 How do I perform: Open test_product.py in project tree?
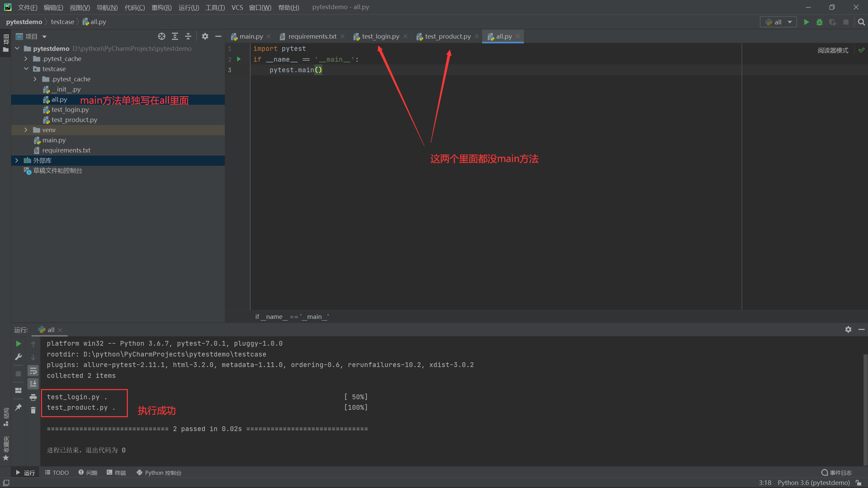(x=74, y=120)
